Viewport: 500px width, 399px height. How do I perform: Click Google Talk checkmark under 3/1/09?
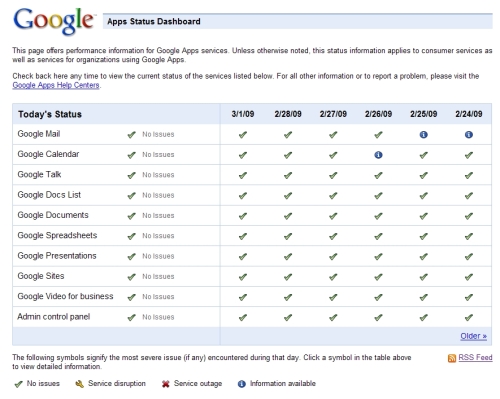click(243, 175)
